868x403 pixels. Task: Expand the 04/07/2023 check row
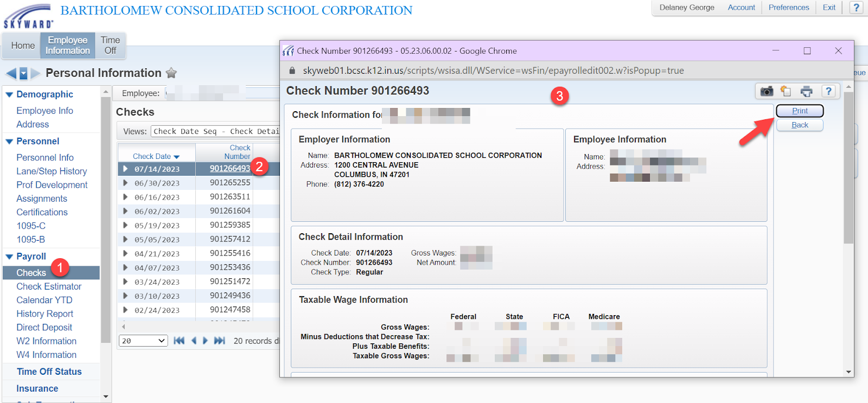coord(126,267)
